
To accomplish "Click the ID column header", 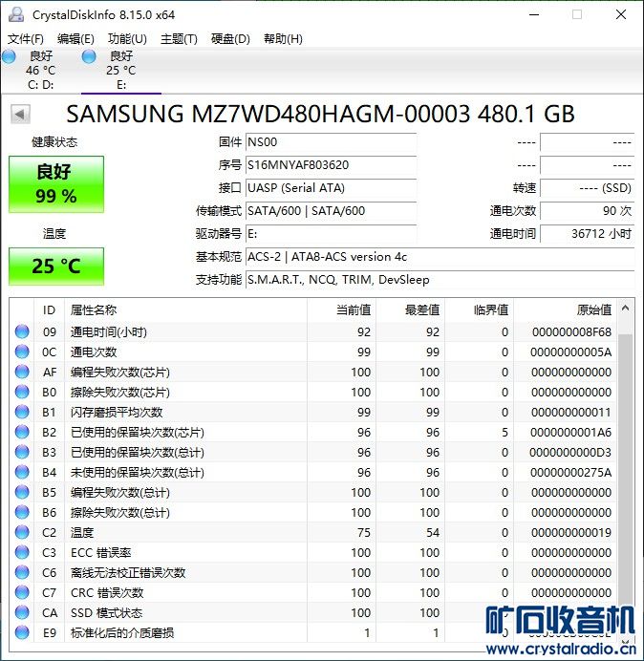I will 49,310.
